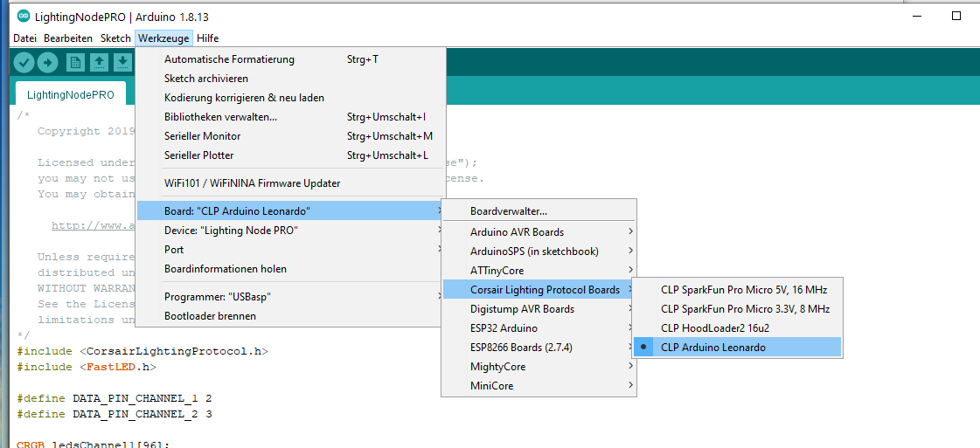Expand ArduinoSPS (in sketchbook) submenu

539,252
